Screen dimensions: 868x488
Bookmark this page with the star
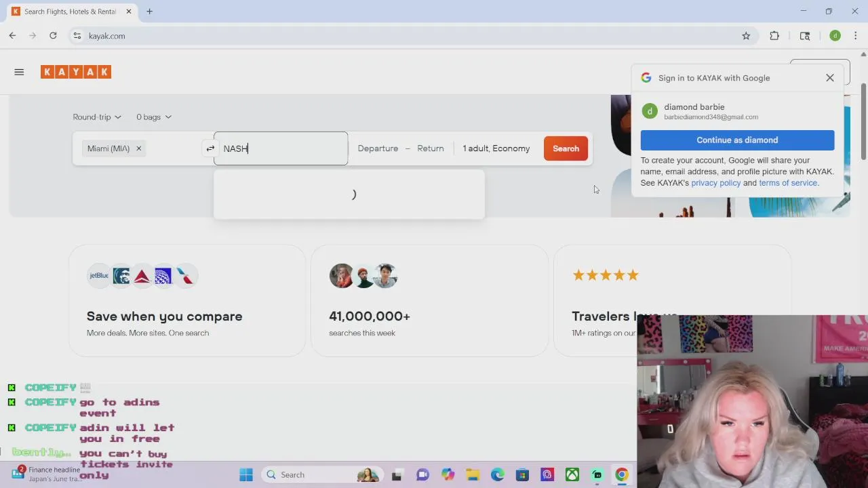pos(746,36)
